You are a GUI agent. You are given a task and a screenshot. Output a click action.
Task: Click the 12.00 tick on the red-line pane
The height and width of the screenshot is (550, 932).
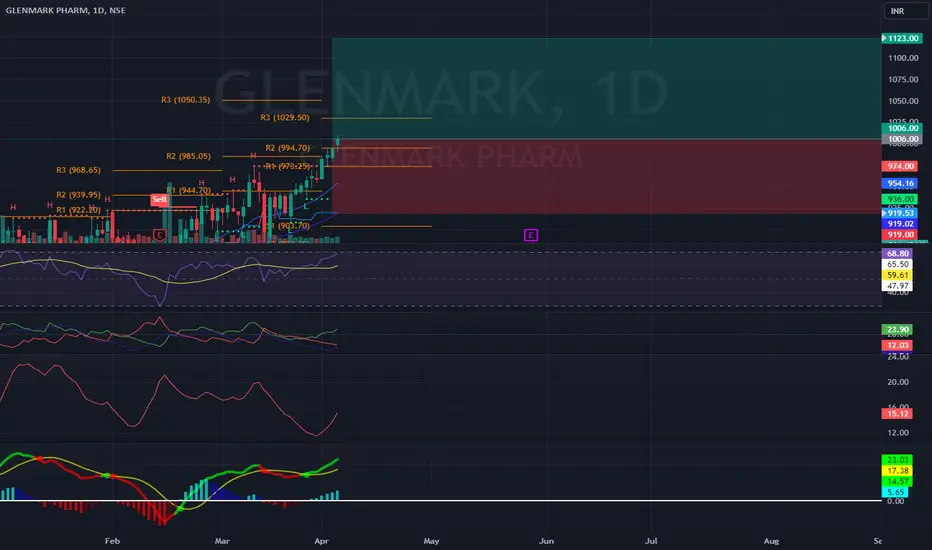pos(898,432)
